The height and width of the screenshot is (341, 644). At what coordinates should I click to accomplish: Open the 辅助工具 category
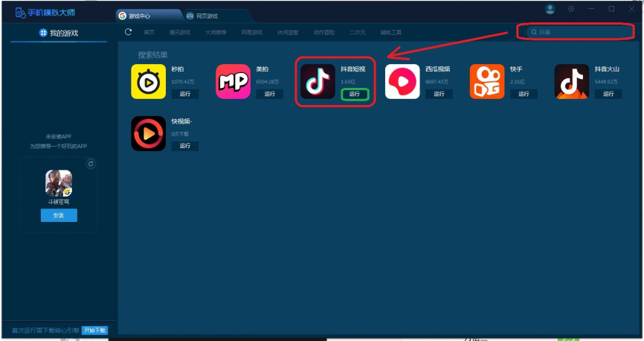pos(391,32)
